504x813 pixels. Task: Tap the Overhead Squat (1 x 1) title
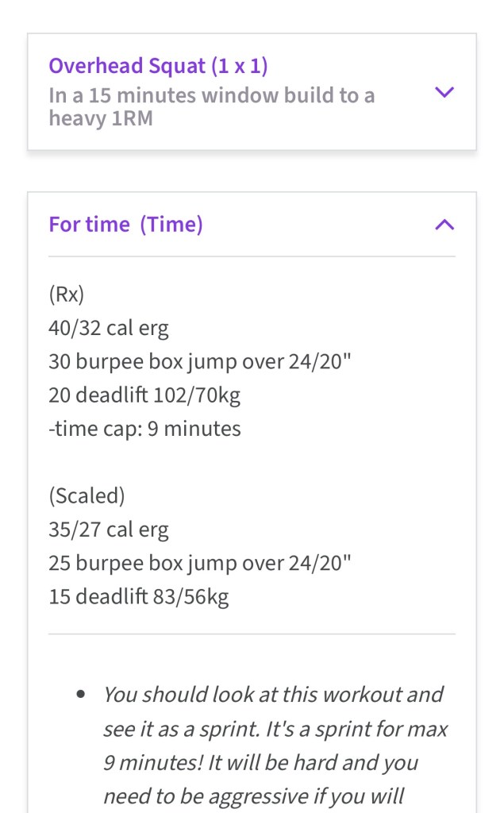point(158,66)
